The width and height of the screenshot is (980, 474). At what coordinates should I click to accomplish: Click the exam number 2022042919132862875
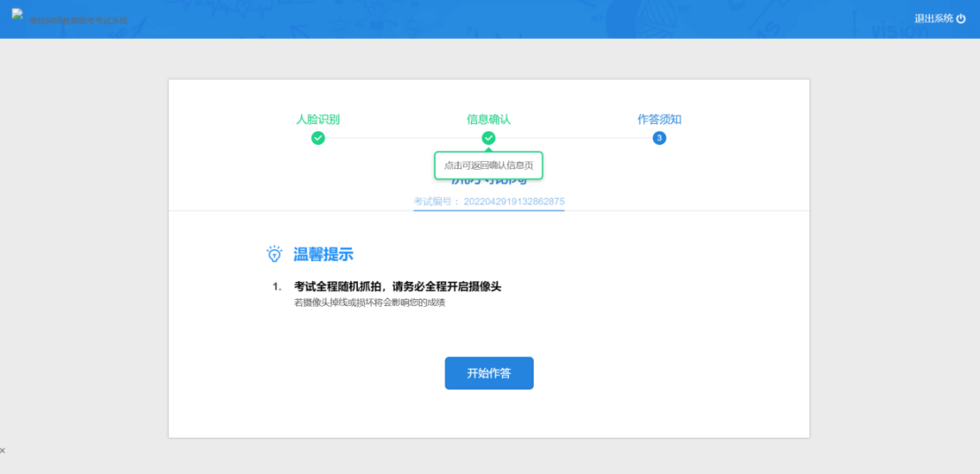pyautogui.click(x=513, y=202)
